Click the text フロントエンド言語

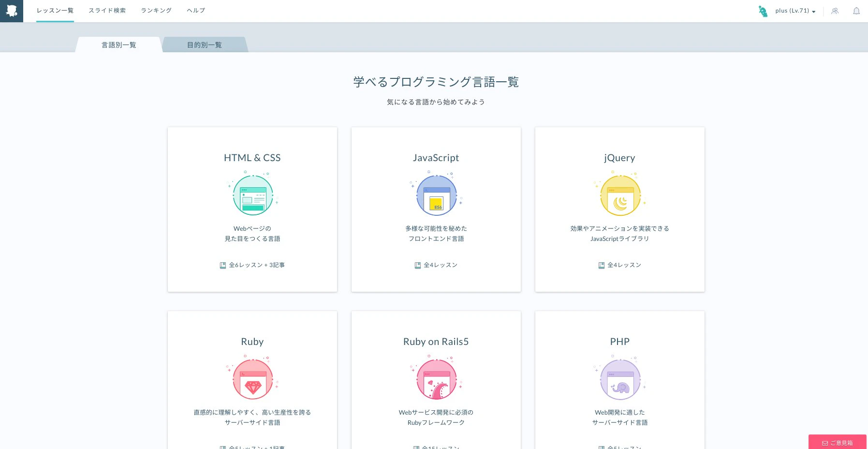[x=436, y=239]
